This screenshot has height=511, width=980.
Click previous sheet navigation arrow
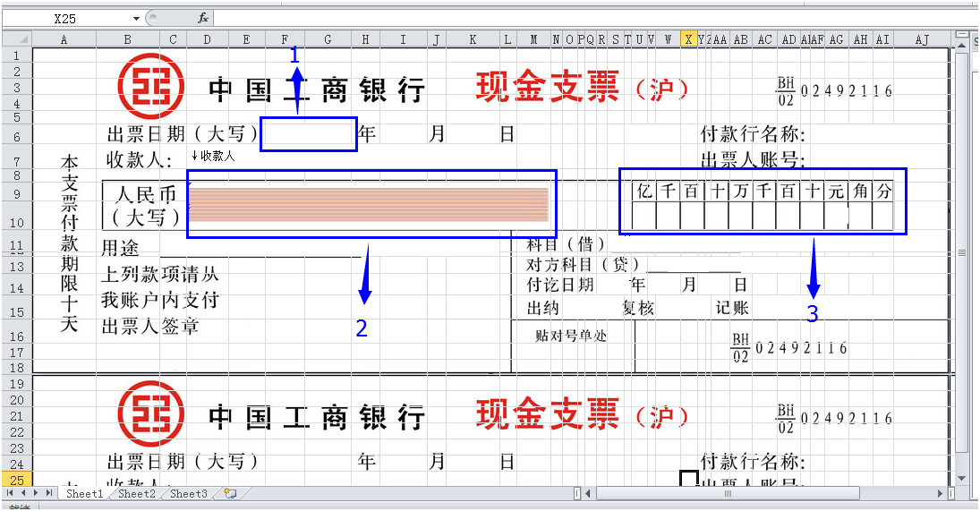point(22,493)
